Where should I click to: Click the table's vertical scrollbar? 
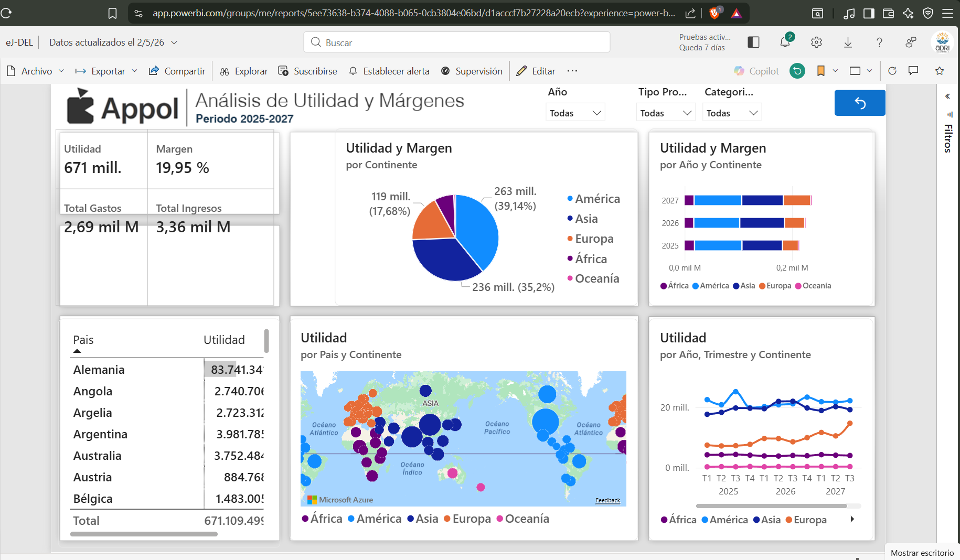click(x=266, y=341)
